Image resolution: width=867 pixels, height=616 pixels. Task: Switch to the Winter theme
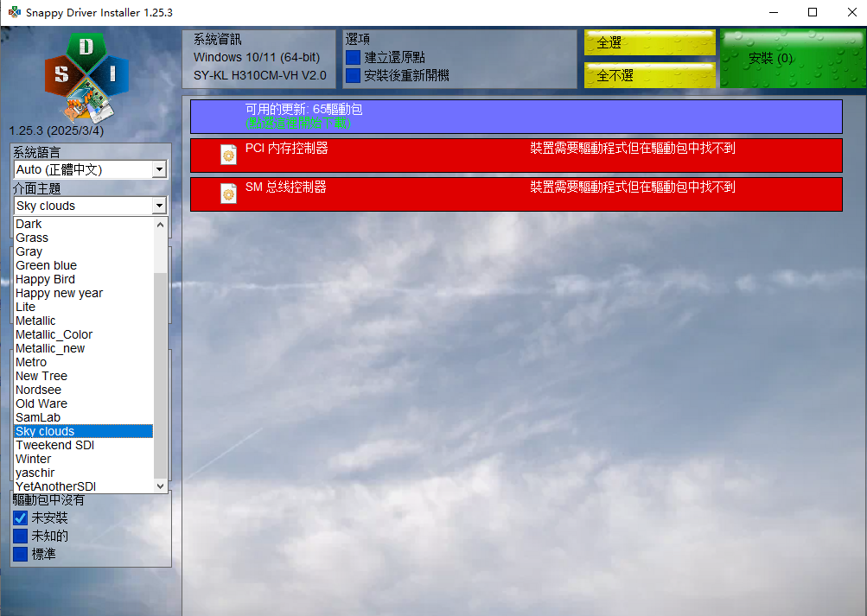[84, 459]
